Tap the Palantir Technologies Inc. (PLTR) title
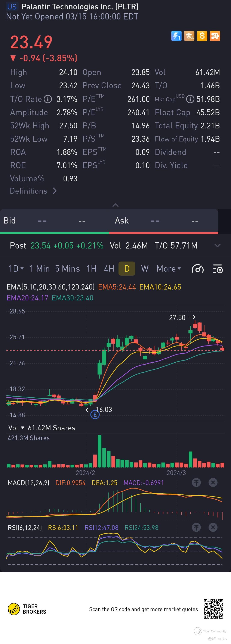 pyautogui.click(x=80, y=7)
